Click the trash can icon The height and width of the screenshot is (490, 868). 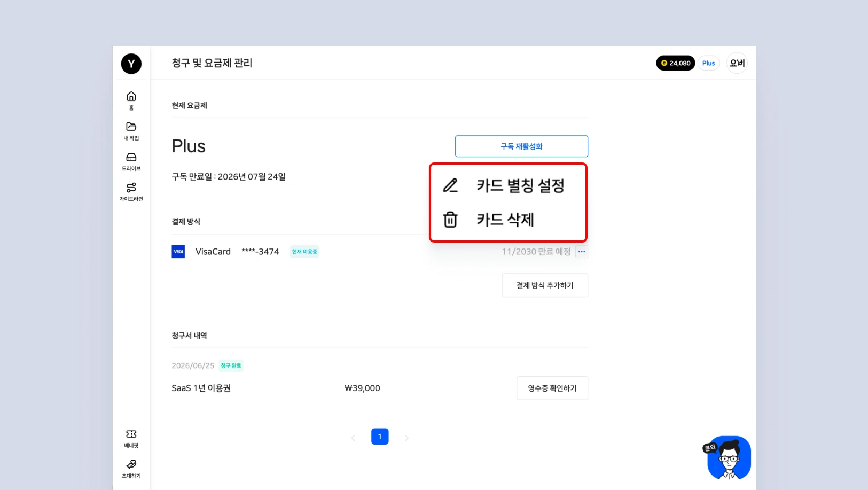(x=450, y=220)
